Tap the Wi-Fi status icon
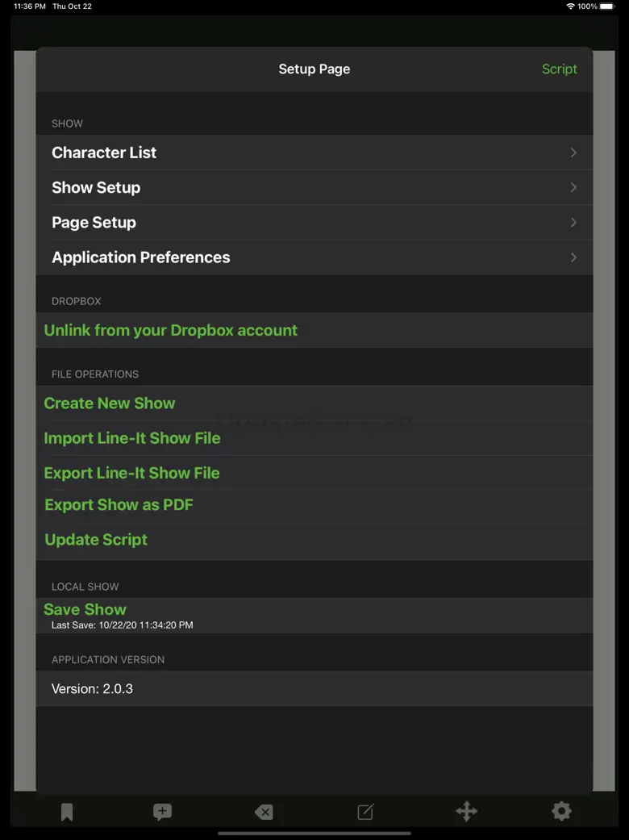 coord(570,6)
